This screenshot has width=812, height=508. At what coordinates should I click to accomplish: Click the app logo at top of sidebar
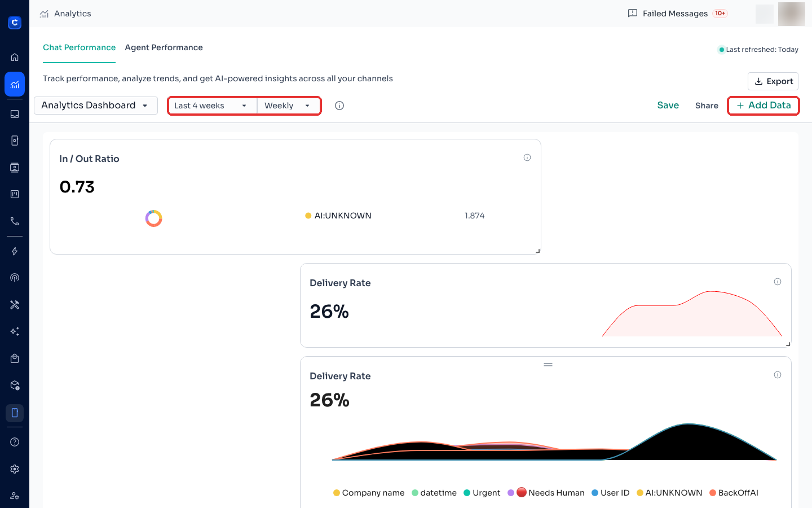[x=15, y=23]
